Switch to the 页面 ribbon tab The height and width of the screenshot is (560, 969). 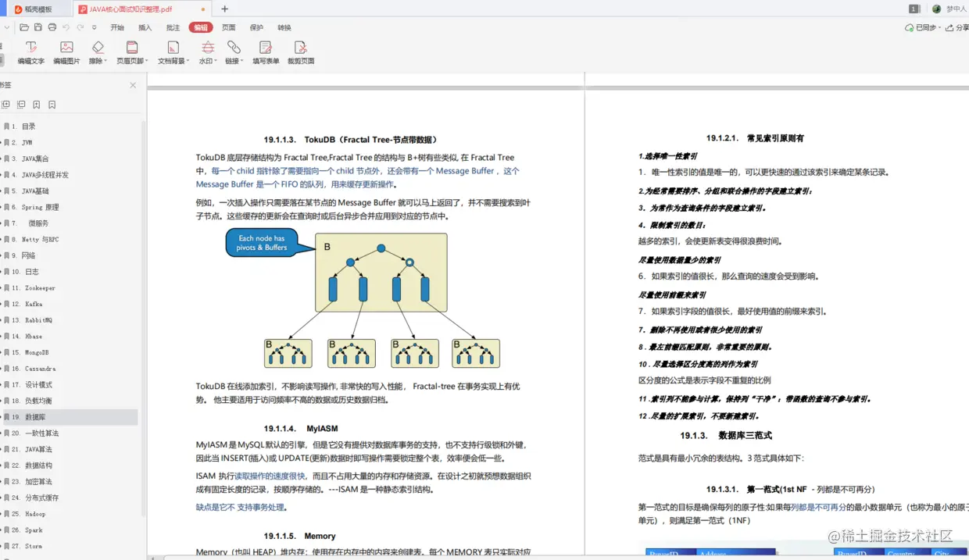pyautogui.click(x=229, y=27)
